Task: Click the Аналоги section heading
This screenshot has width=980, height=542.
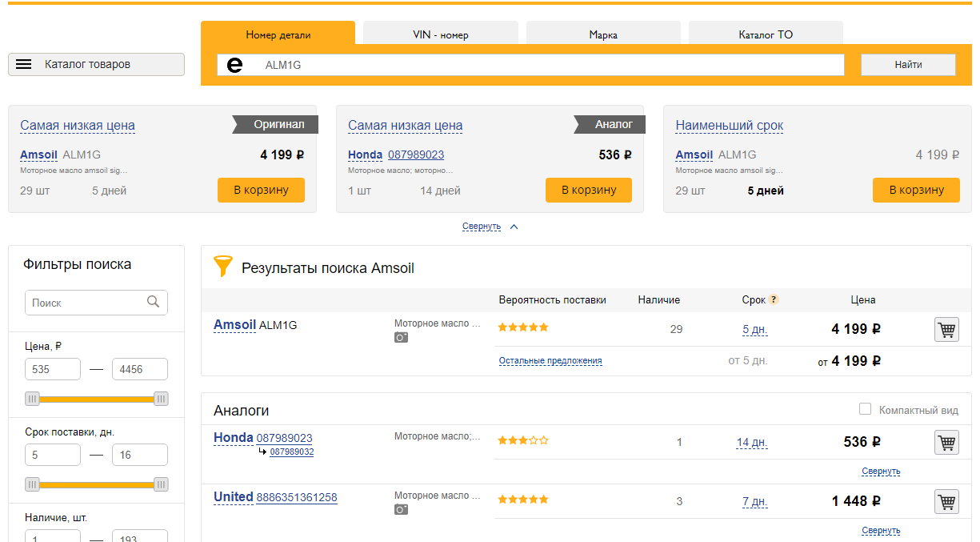Action: (x=242, y=411)
